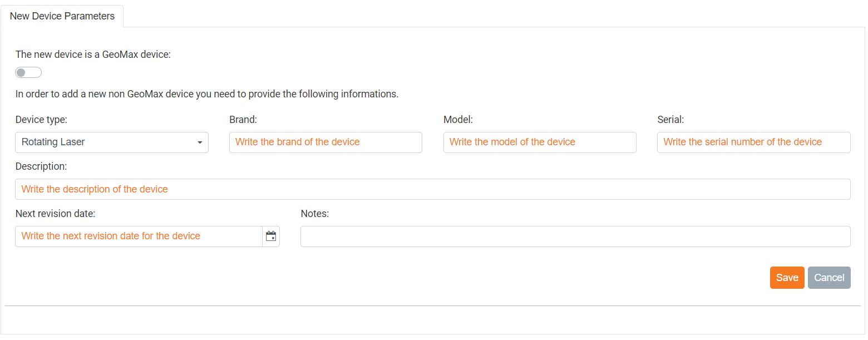The width and height of the screenshot is (868, 340).
Task: Click the "Description:" field label
Action: pos(41,166)
